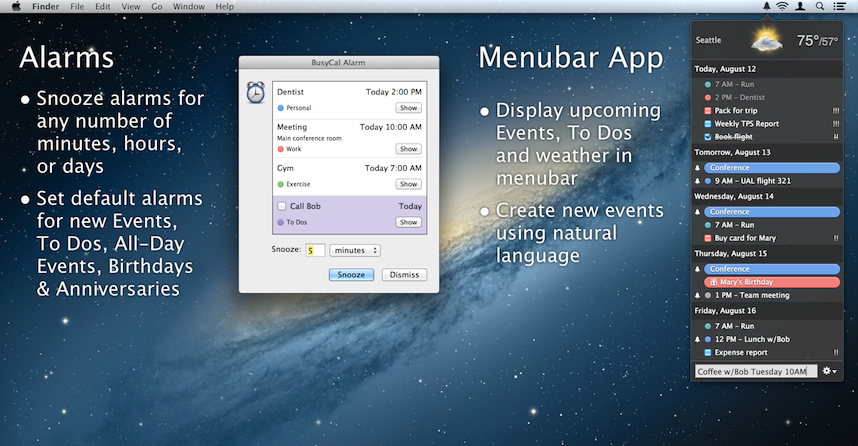Click priority marks next to Weekly TPS Report
The image size is (858, 446).
click(x=836, y=124)
